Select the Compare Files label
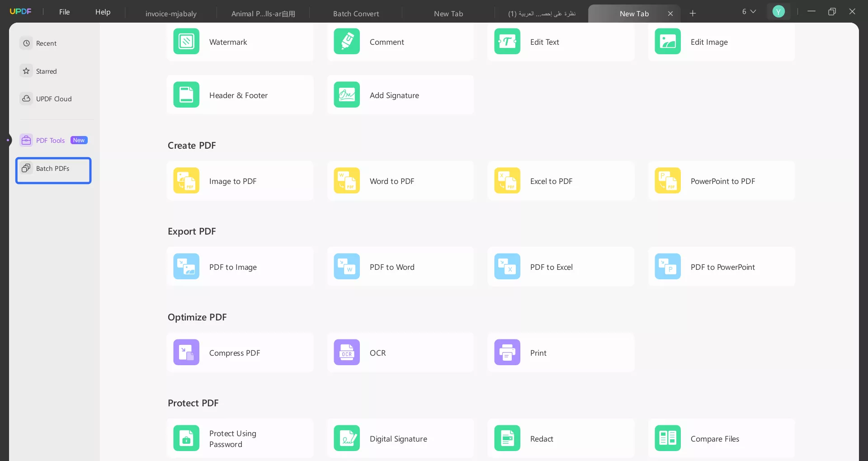The image size is (868, 461). pos(715,439)
